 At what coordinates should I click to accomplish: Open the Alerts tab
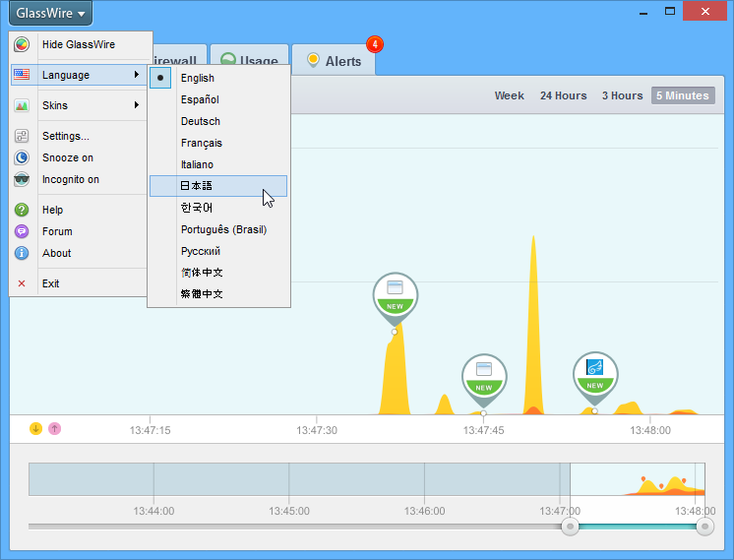pyautogui.click(x=334, y=60)
